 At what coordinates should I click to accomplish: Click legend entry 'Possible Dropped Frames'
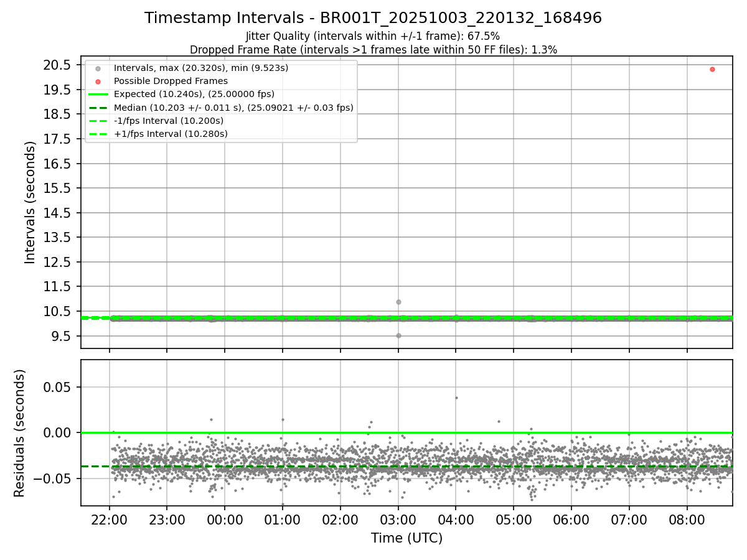[x=171, y=81]
